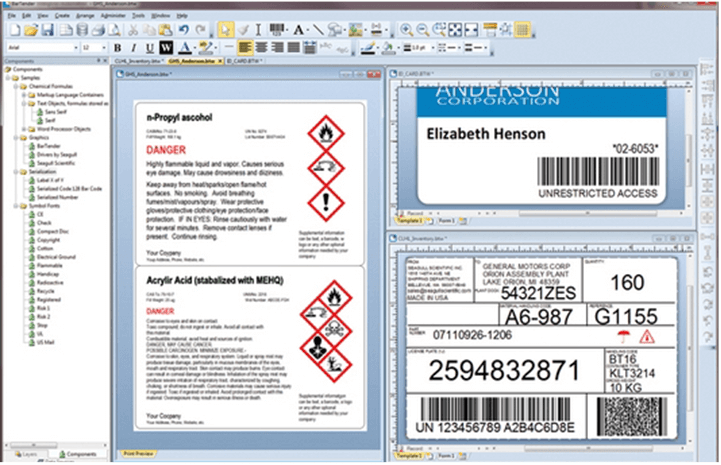
Task: Select the pointer selection tool
Action: pos(226,31)
